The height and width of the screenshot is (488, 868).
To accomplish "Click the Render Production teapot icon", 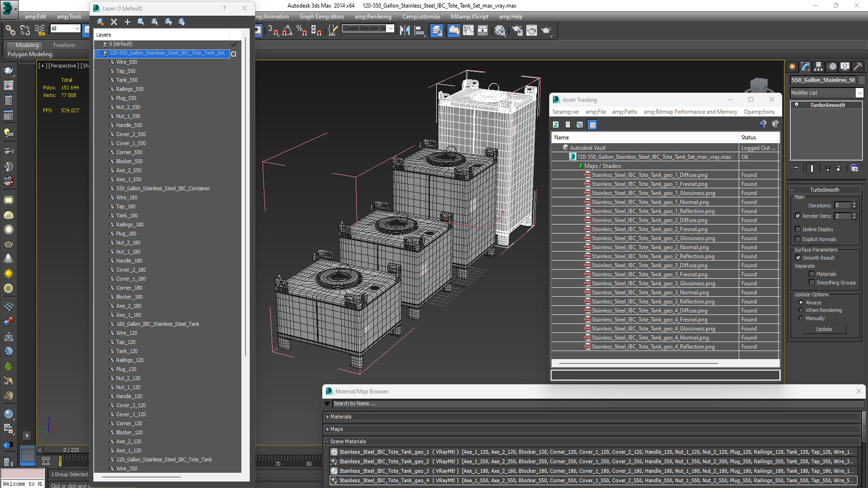I will click(x=547, y=30).
